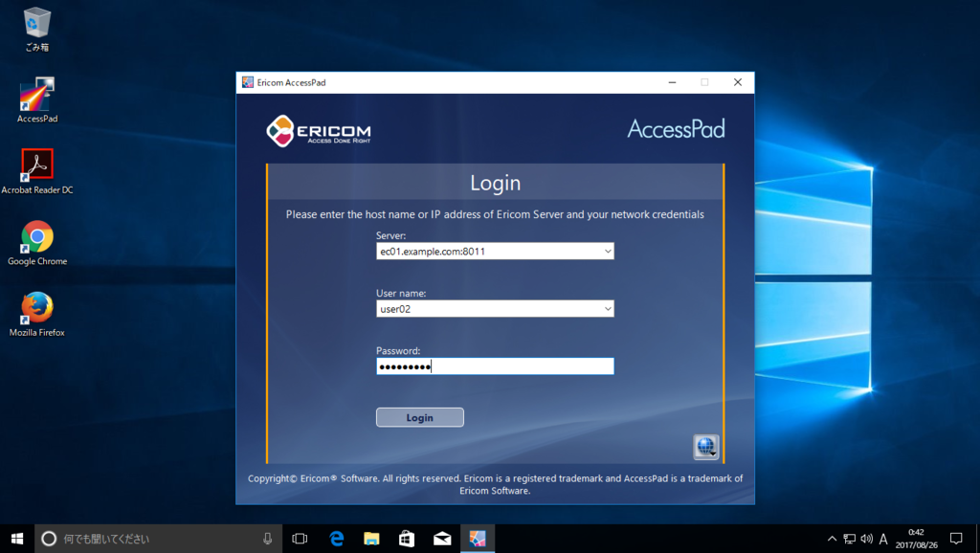Close the Ericom AccessPad window
This screenshot has width=980, height=553.
[738, 82]
